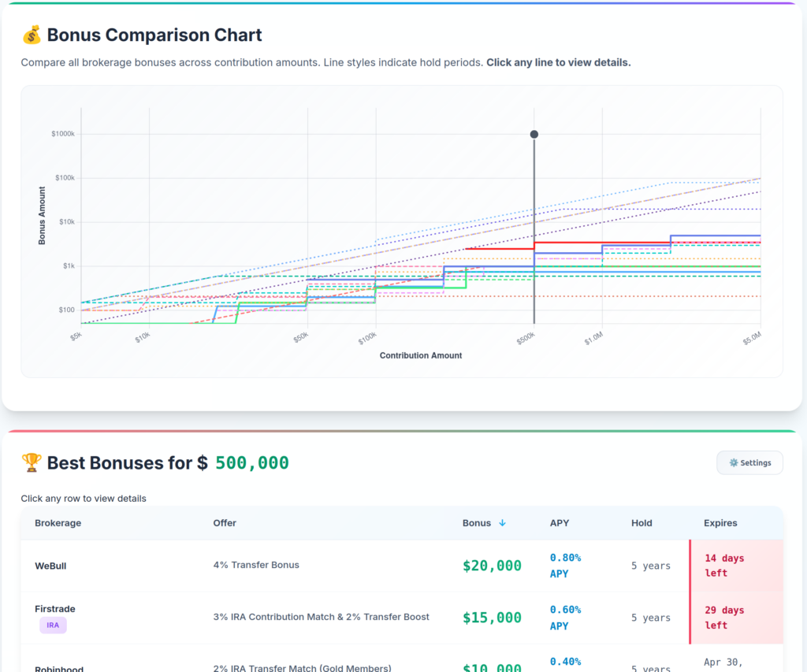Image resolution: width=807 pixels, height=672 pixels.
Task: Open Firstrade 3% IRA Contribution Match offer
Action: coord(321,617)
